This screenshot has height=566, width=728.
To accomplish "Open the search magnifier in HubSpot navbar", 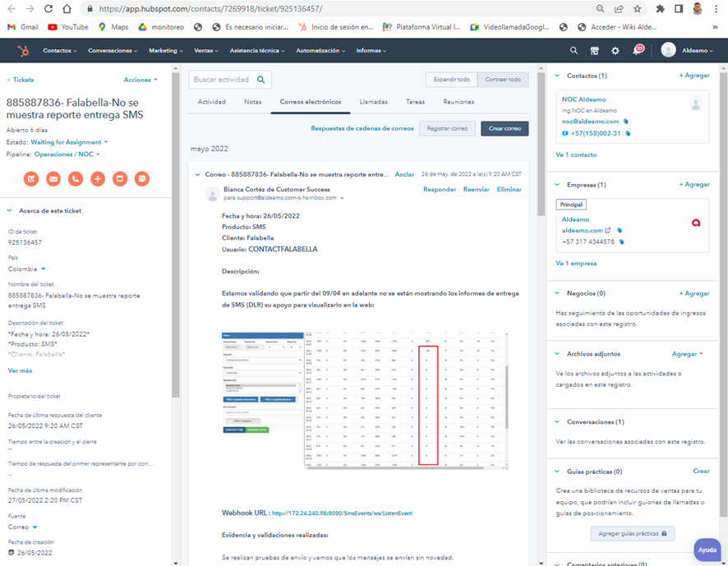I will pyautogui.click(x=574, y=51).
